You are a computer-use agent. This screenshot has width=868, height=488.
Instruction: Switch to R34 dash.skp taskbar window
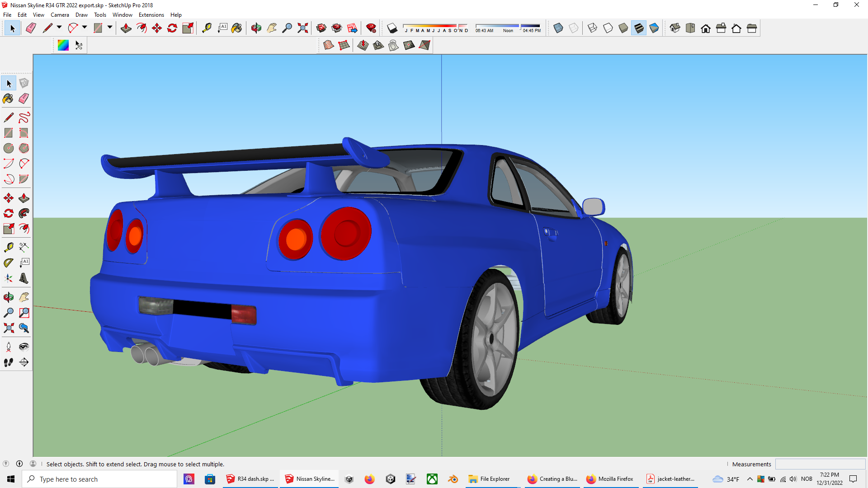pyautogui.click(x=250, y=479)
